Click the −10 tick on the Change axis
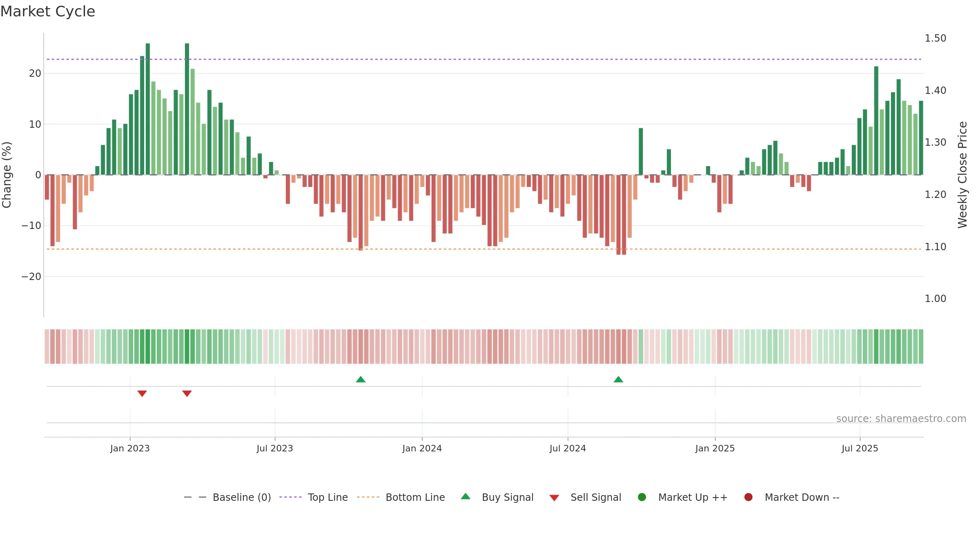Viewport: 980px width, 551px height. [31, 226]
